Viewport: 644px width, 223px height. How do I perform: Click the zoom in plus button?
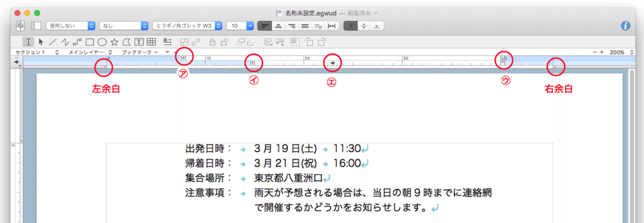coord(602,52)
